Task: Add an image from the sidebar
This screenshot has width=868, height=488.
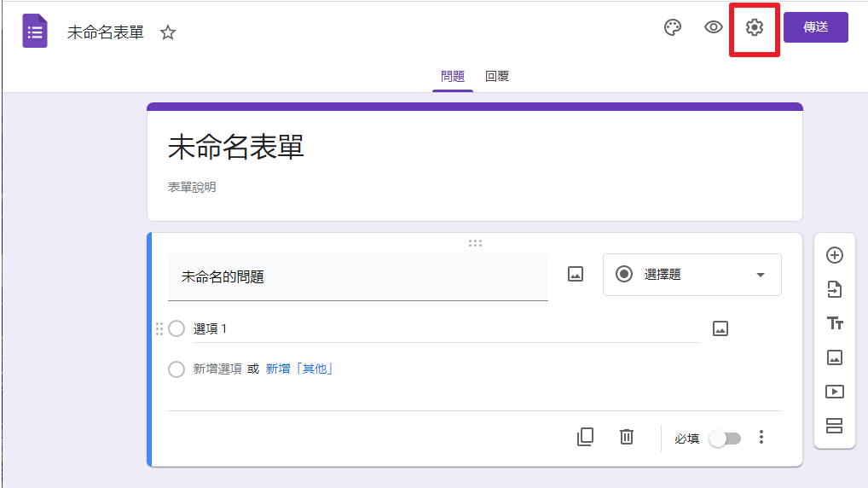Action: (834, 357)
